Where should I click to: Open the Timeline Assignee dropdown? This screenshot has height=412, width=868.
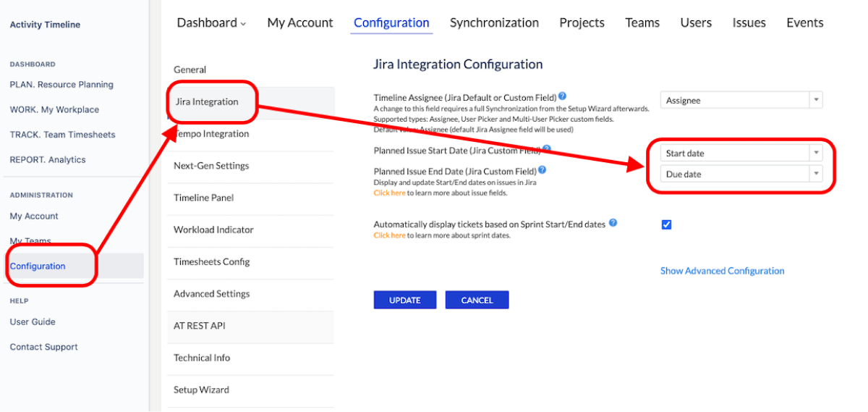coord(741,101)
